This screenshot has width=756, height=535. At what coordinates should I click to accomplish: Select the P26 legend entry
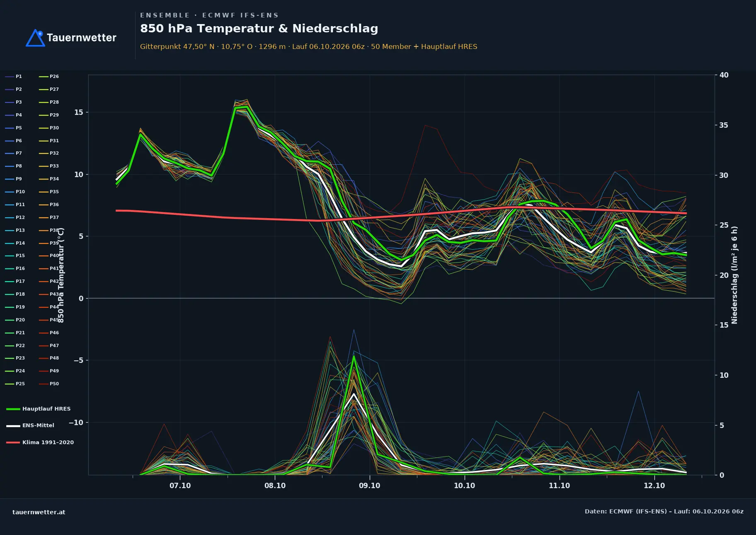[49, 77]
